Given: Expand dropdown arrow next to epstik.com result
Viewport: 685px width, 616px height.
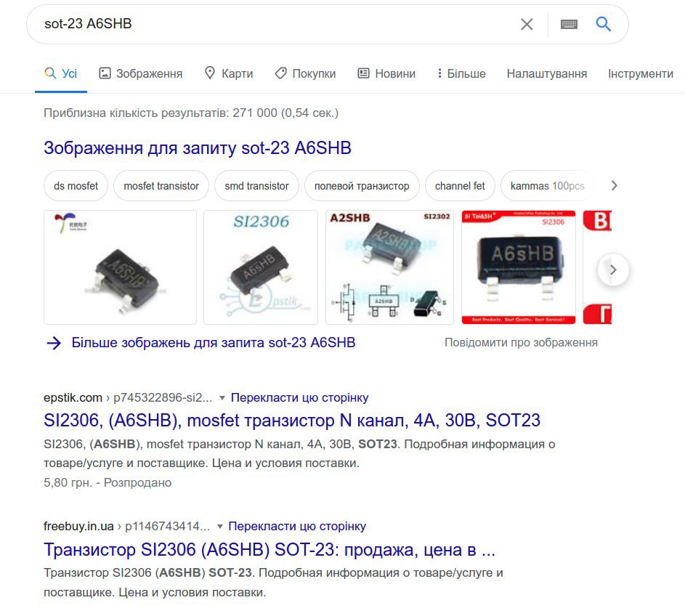Looking at the screenshot, I should [222, 398].
